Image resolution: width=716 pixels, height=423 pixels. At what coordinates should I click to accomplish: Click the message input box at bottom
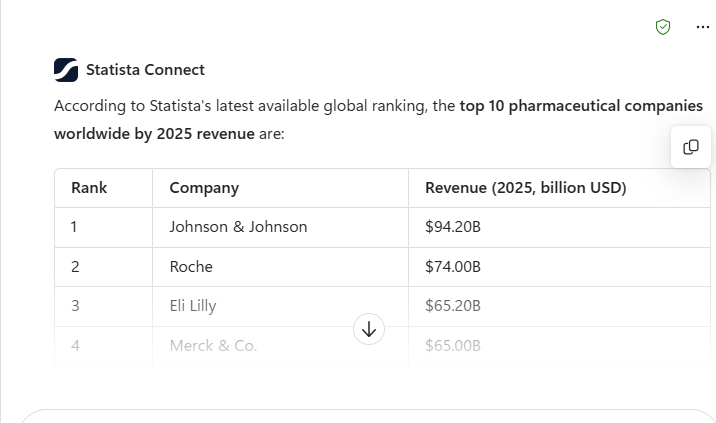[368, 416]
